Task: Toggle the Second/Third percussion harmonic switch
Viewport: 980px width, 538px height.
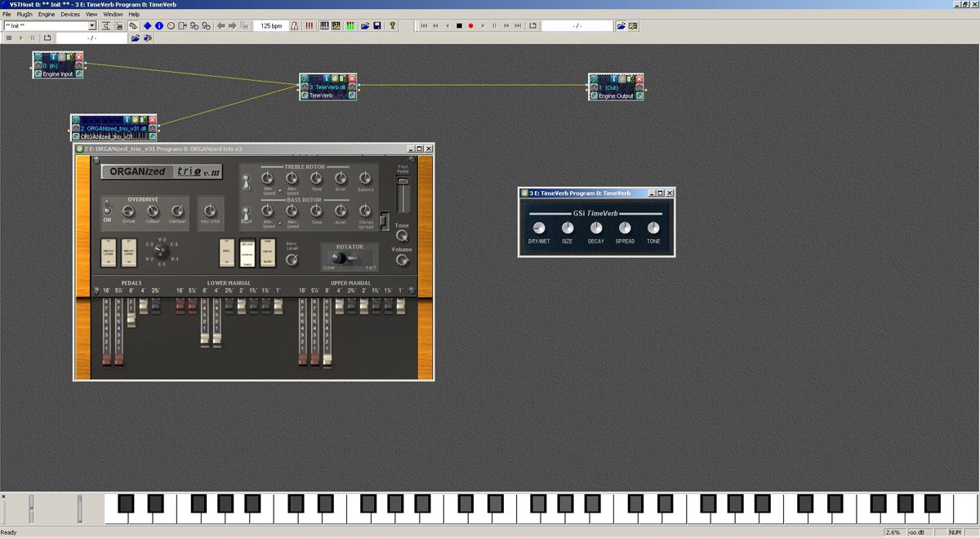Action: pyautogui.click(x=247, y=252)
